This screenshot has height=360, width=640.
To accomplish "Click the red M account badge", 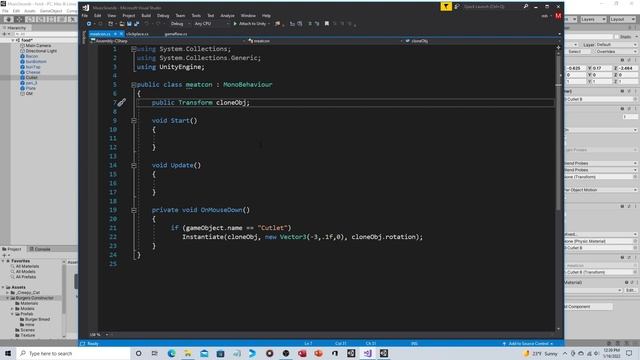I will pyautogui.click(x=558, y=16).
